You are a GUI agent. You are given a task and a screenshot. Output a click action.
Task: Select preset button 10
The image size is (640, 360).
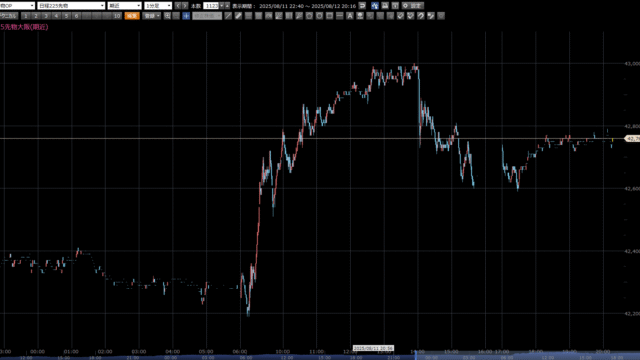pos(117,16)
